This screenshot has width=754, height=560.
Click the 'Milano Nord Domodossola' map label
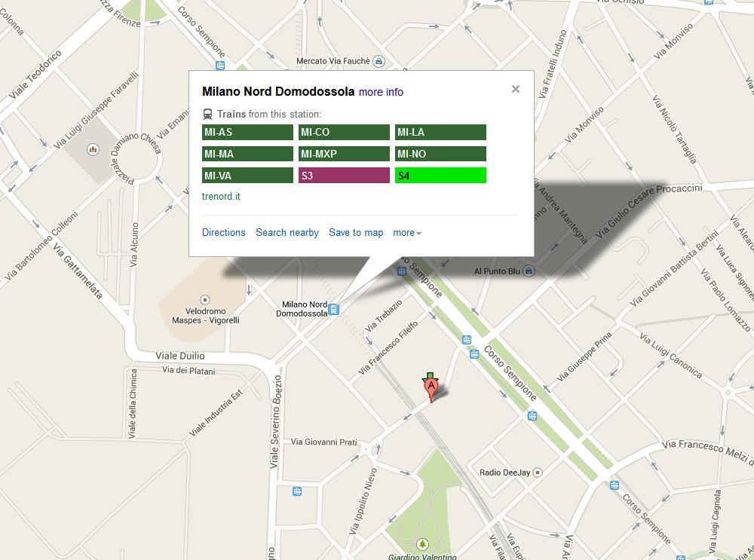click(302, 309)
